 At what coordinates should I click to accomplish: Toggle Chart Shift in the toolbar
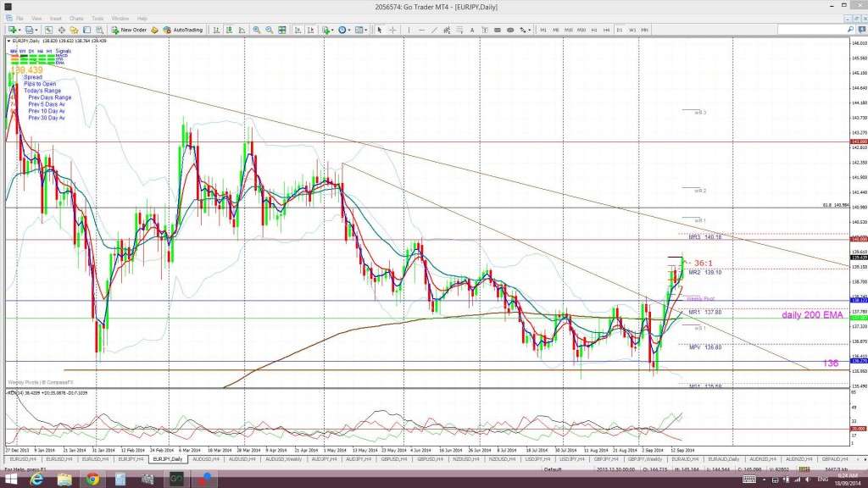(x=310, y=30)
